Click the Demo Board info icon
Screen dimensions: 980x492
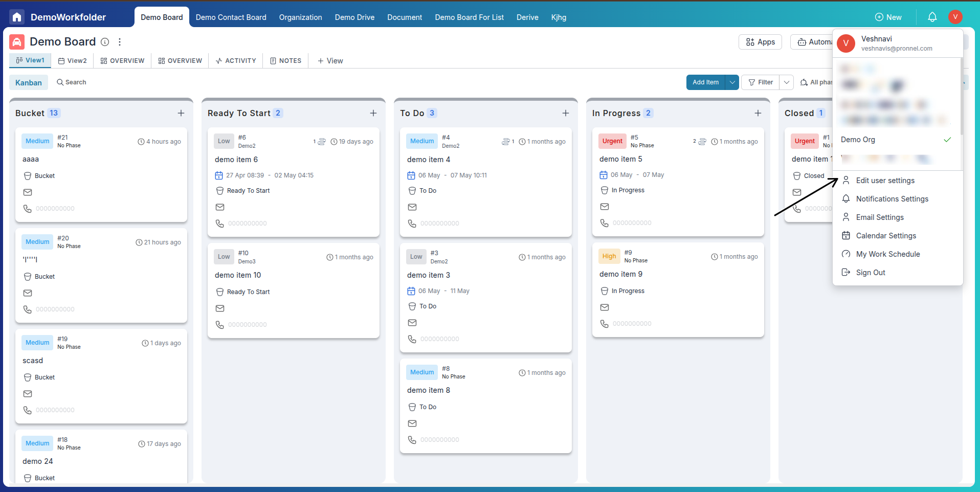(105, 42)
